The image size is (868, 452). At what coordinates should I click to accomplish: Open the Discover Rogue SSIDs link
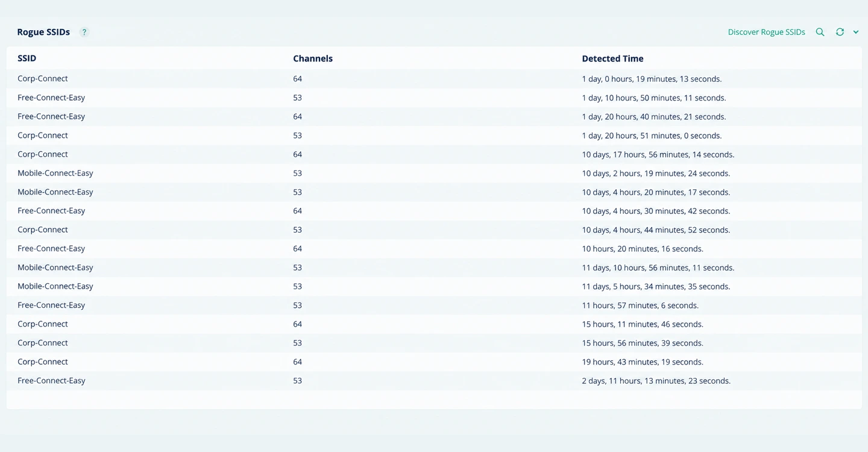(766, 33)
